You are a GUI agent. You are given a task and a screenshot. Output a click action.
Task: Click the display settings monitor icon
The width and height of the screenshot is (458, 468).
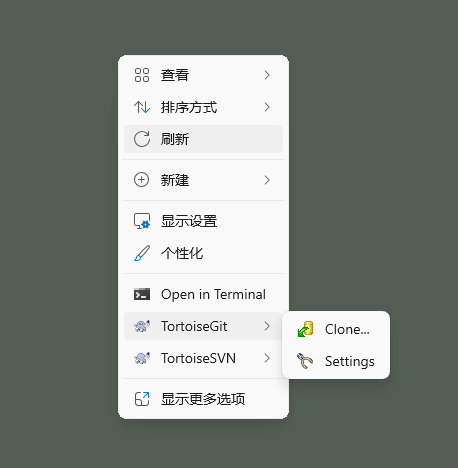[x=142, y=221]
